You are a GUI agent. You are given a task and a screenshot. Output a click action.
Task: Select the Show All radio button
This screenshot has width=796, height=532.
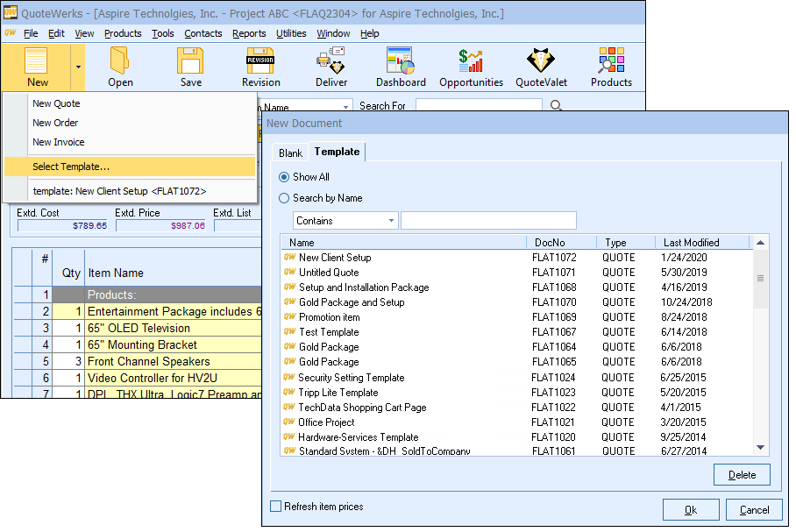click(284, 177)
